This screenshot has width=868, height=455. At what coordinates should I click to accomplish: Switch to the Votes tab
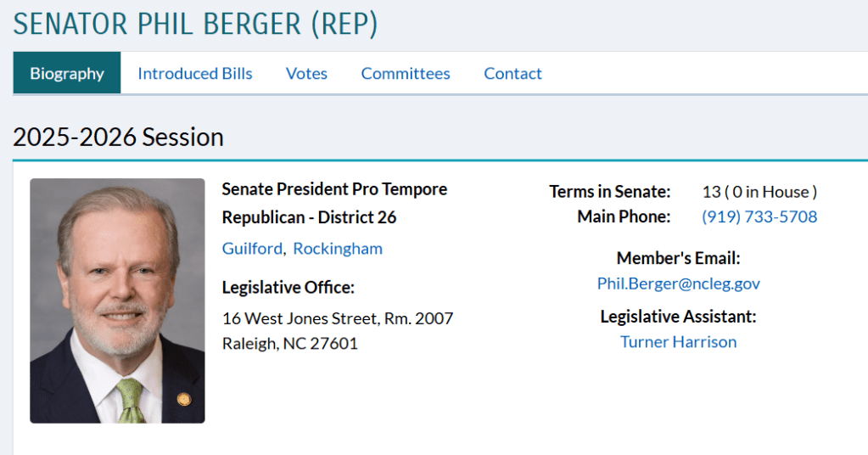(x=306, y=73)
